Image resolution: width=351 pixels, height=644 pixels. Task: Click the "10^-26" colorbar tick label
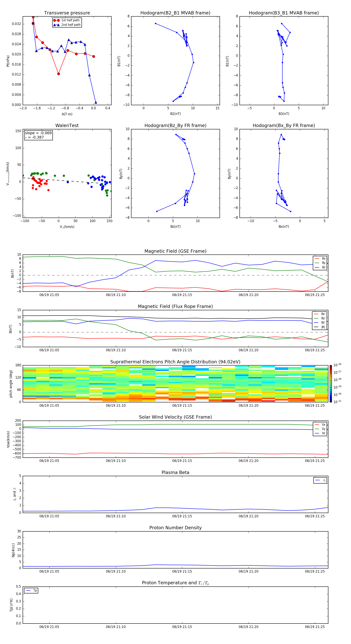click(x=337, y=365)
